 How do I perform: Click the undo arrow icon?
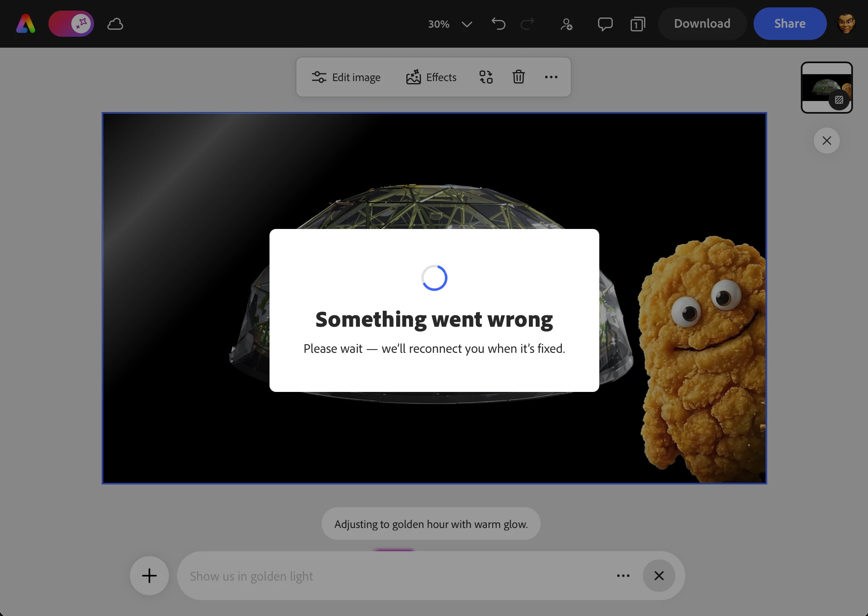[x=498, y=24]
